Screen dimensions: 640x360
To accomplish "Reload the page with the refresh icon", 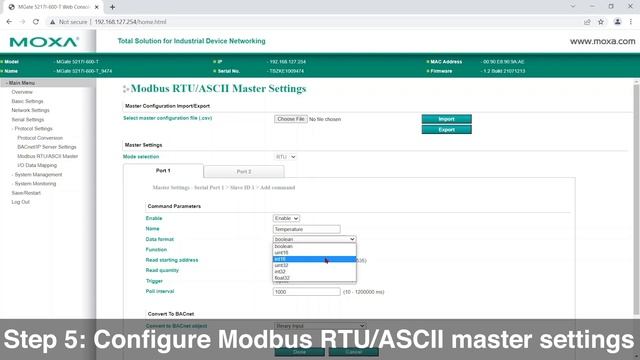I will tap(36, 22).
